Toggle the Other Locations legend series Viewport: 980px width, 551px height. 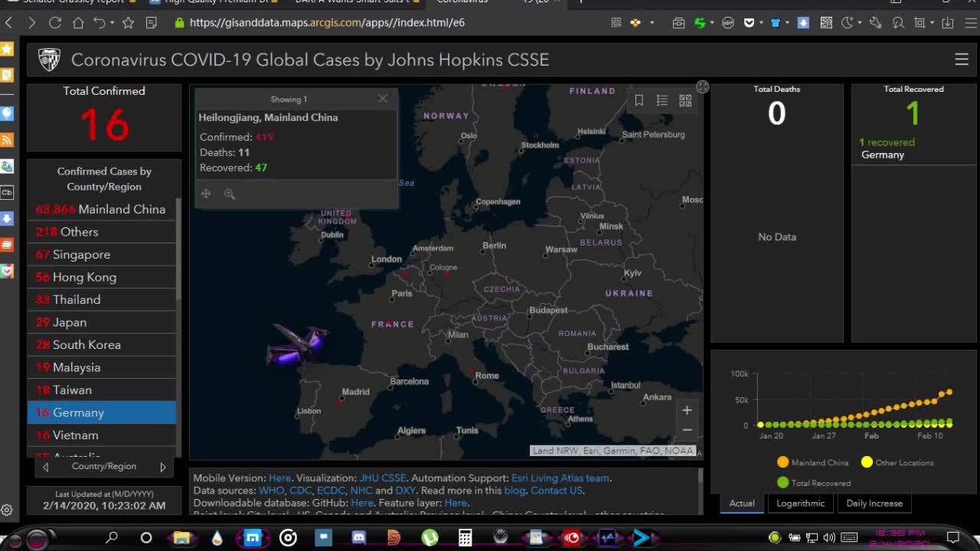click(897, 462)
